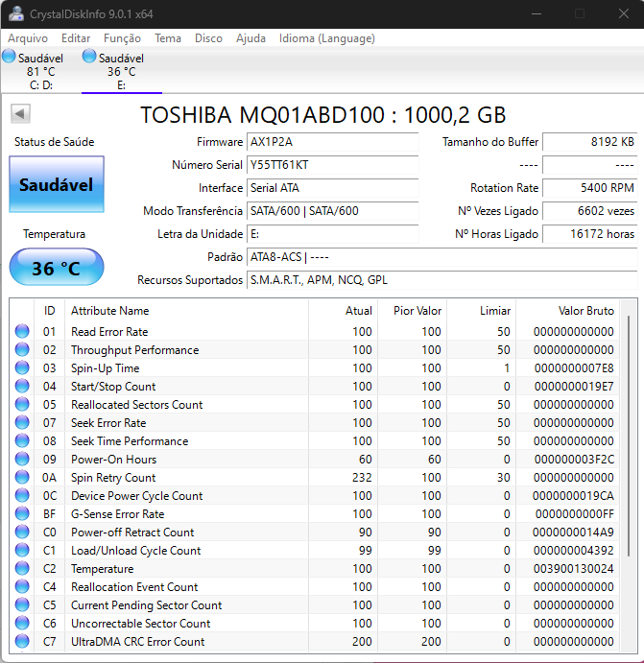Select the C: D: disk at 81 °C
Screen dimensions: 644x663
click(40, 71)
